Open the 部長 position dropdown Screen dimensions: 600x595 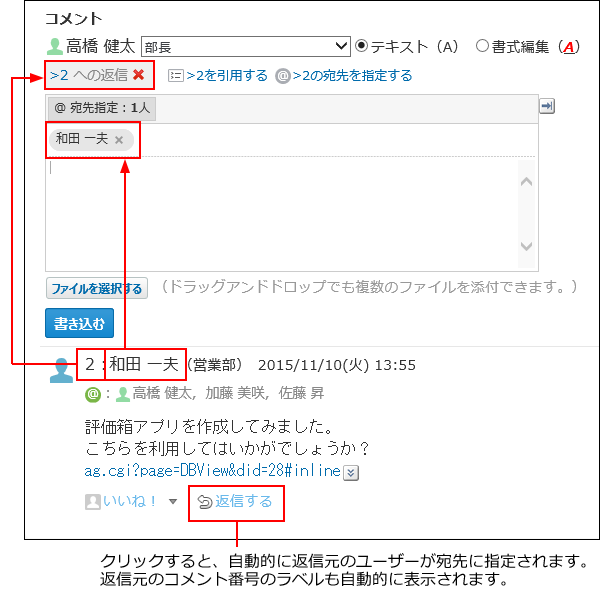(x=246, y=47)
